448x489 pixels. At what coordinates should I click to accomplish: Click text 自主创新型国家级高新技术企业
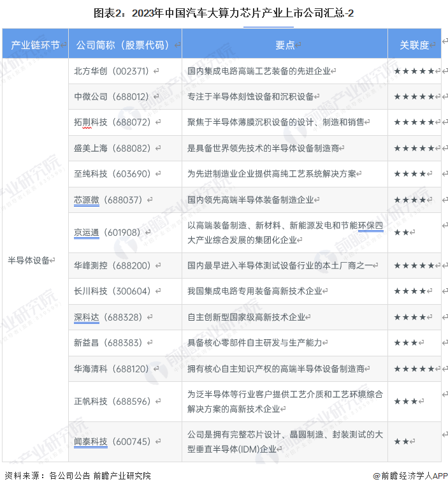coord(246,317)
